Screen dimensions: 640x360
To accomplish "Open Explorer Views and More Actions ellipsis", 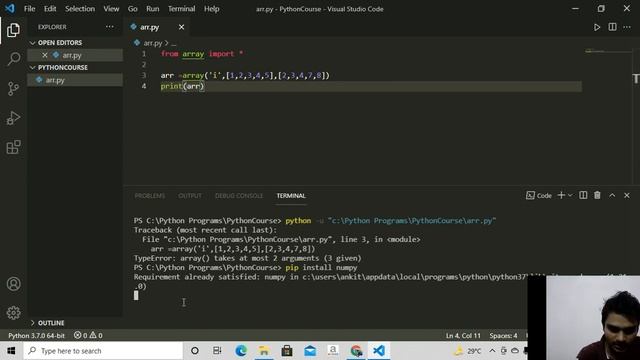I will (109, 27).
